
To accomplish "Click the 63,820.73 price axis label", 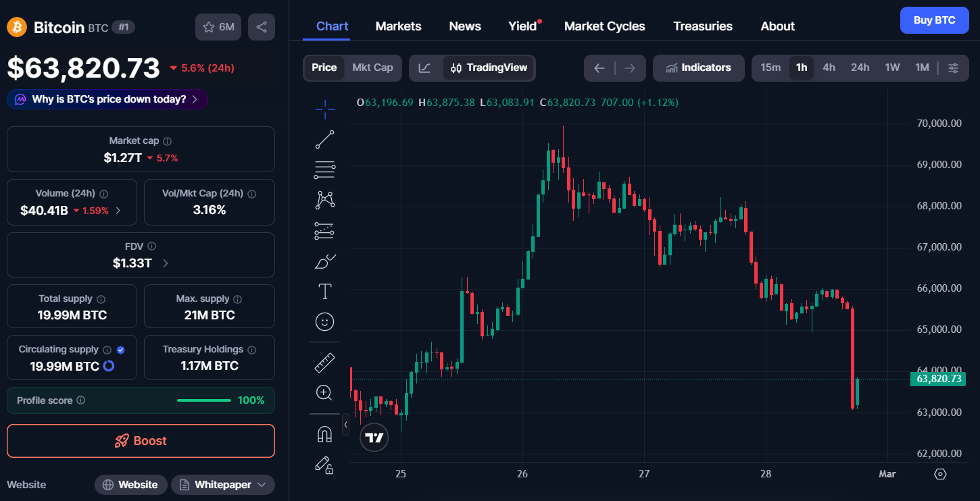I will click(x=938, y=379).
